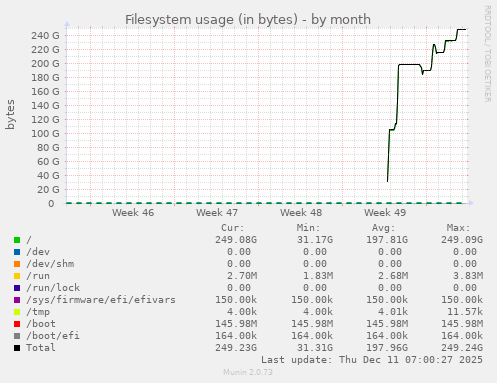497x383 pixels.
Task: Click the orange swatch for /dev/shm
Action: [17, 264]
